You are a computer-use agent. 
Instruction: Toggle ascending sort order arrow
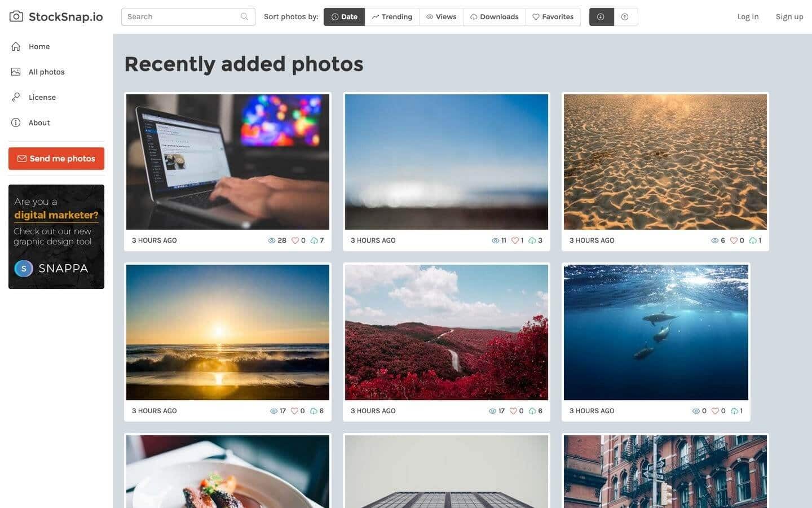[625, 17]
